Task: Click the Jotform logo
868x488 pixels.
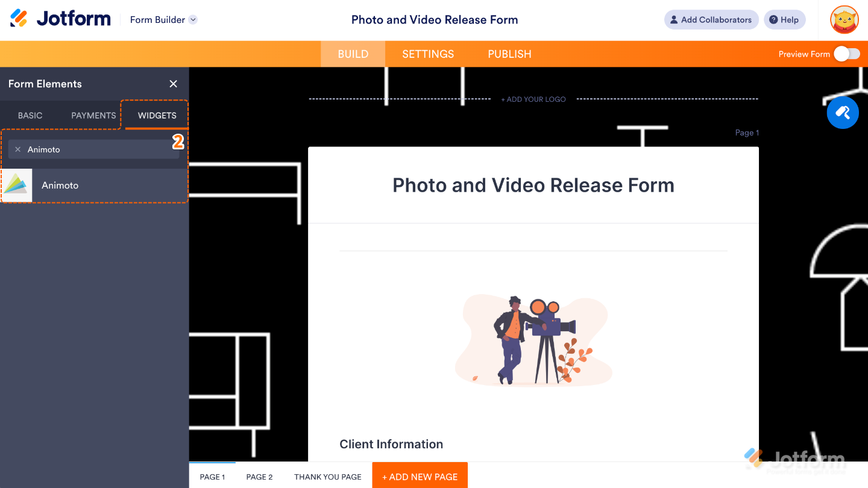Action: coord(60,19)
